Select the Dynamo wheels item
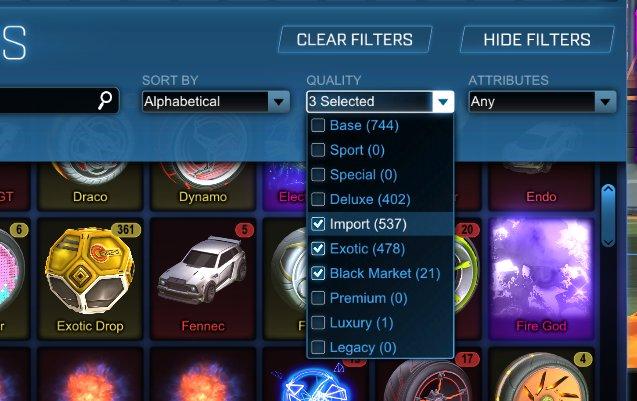The width and height of the screenshot is (637, 401). coord(203,186)
